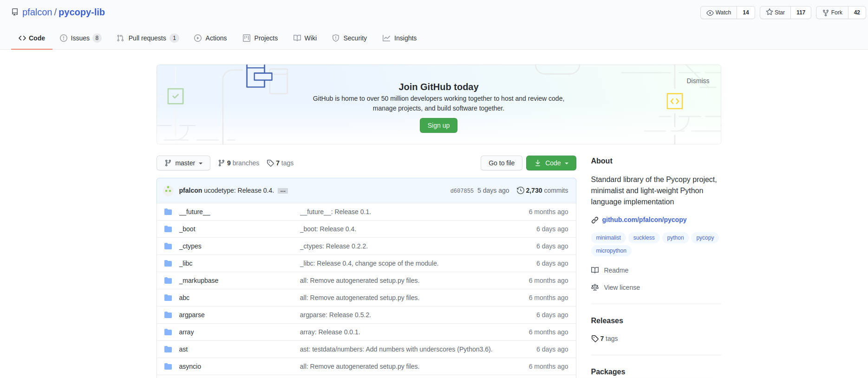
Task: Switch to the Issues tab
Action: click(x=81, y=38)
